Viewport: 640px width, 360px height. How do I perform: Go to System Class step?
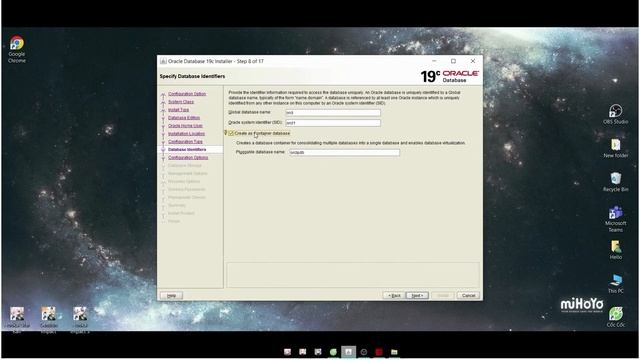coord(181,102)
